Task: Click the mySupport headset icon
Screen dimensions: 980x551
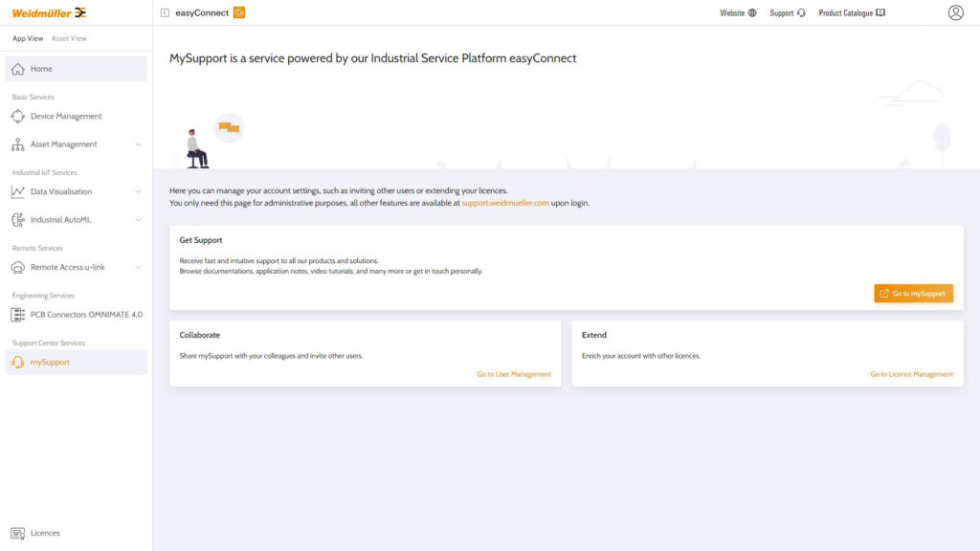Action: click(x=17, y=363)
